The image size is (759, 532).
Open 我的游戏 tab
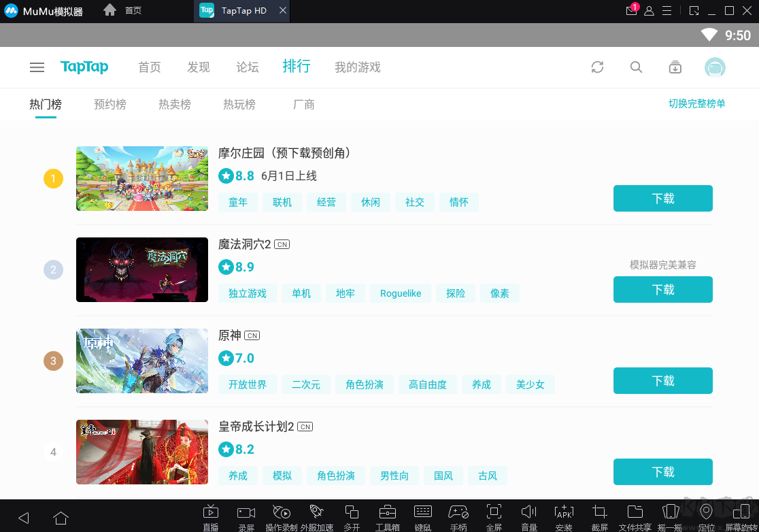pyautogui.click(x=358, y=67)
